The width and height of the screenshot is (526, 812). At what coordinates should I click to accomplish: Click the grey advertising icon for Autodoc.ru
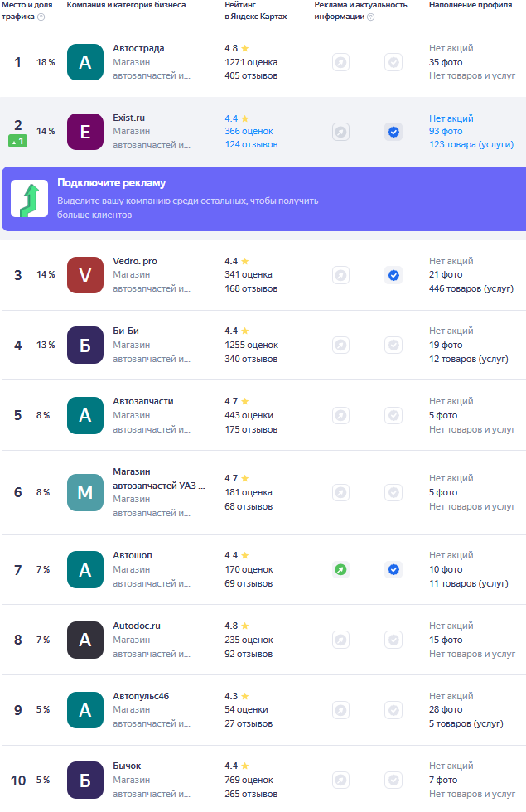coord(340,640)
